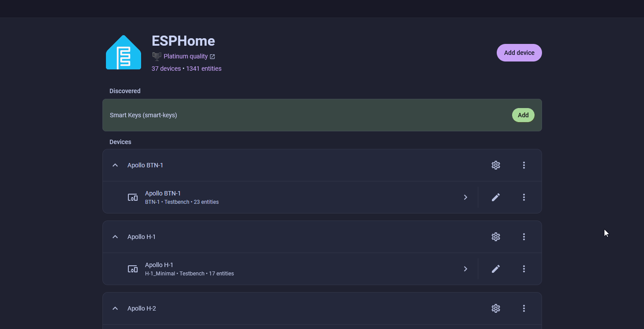Open three-dot menu for Apollo BTN-1 device row
The image size is (644, 329).
(x=524, y=197)
